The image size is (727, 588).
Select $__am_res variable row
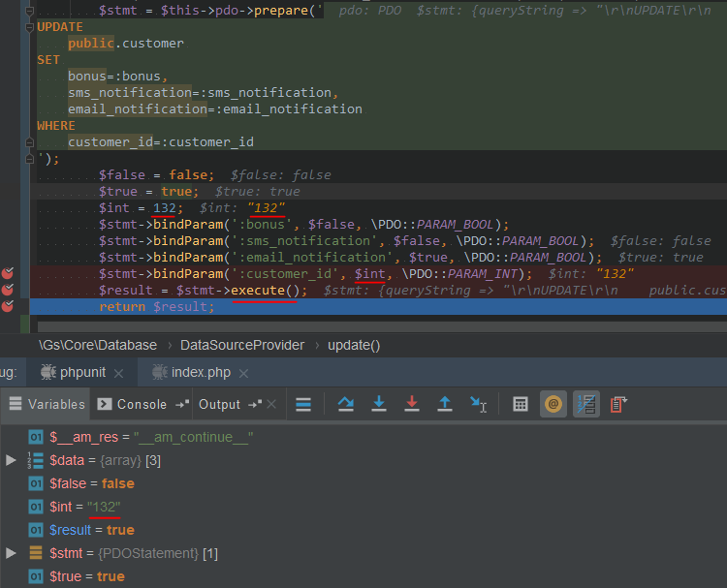click(x=363, y=437)
